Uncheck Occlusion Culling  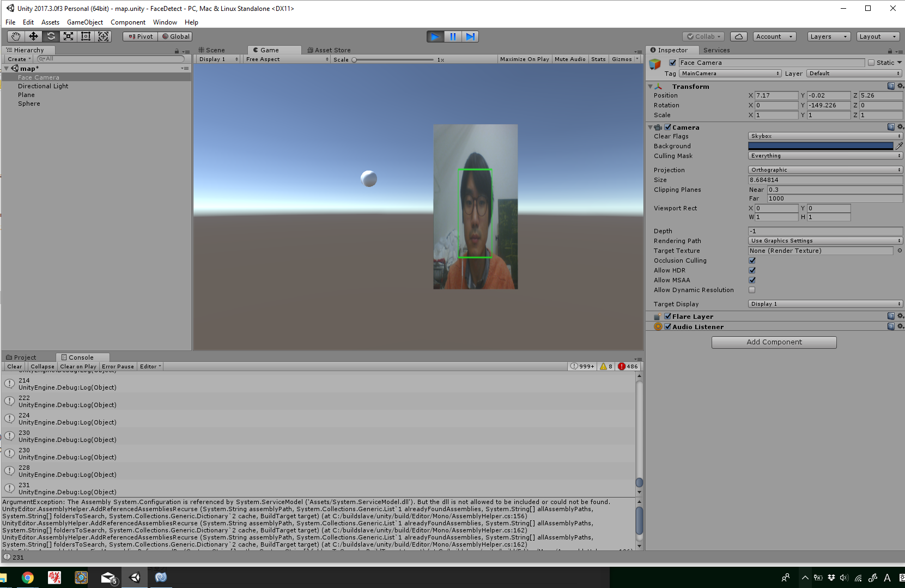(x=752, y=260)
